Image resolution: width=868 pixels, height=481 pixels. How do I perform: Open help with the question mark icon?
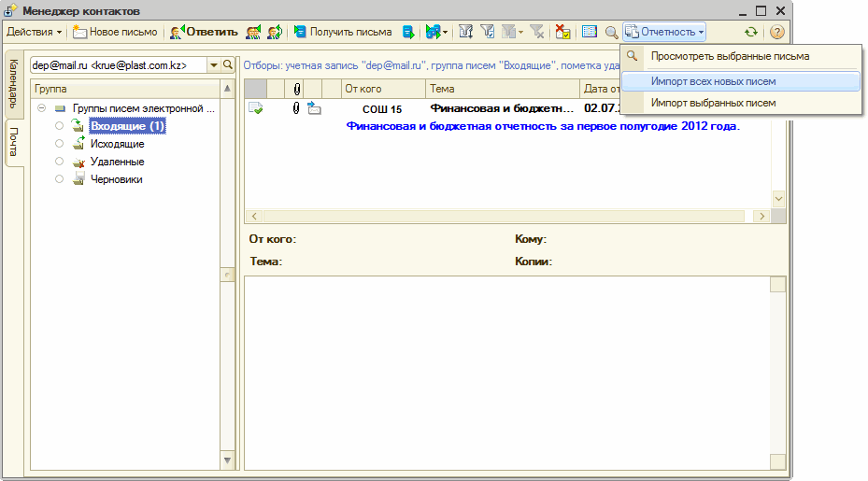(x=776, y=32)
